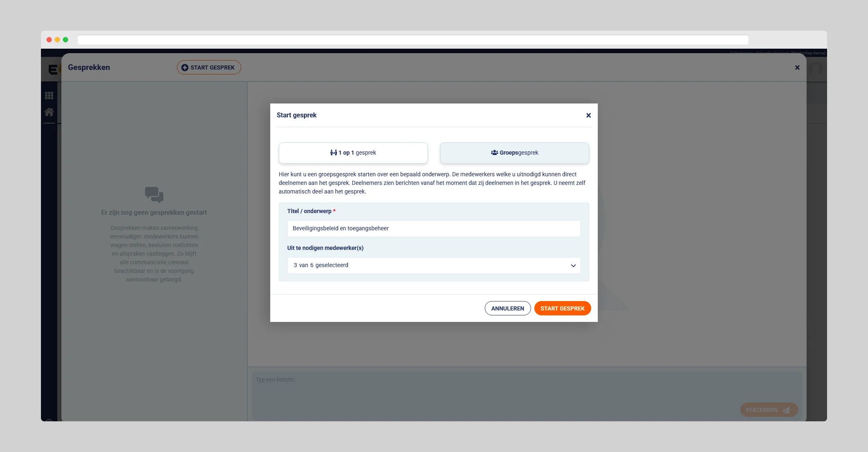Viewport: 868px width, 452px height.
Task: Close the Gesprekken panel with X
Action: pos(797,67)
